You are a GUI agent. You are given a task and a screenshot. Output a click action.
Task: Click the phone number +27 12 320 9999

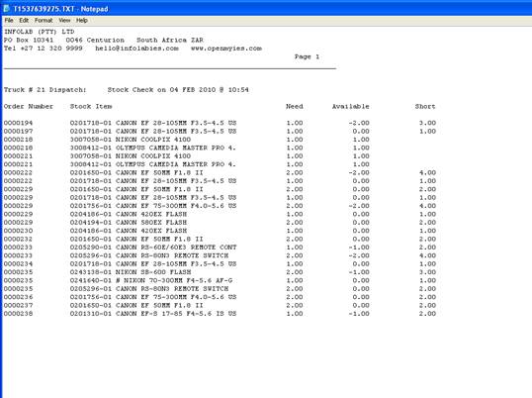pyautogui.click(x=51, y=49)
